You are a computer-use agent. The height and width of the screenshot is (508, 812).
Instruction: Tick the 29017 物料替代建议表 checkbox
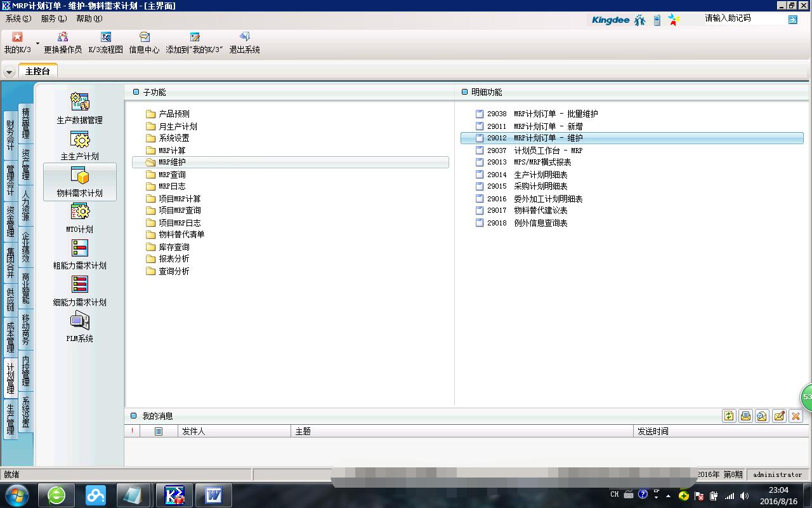coord(479,210)
